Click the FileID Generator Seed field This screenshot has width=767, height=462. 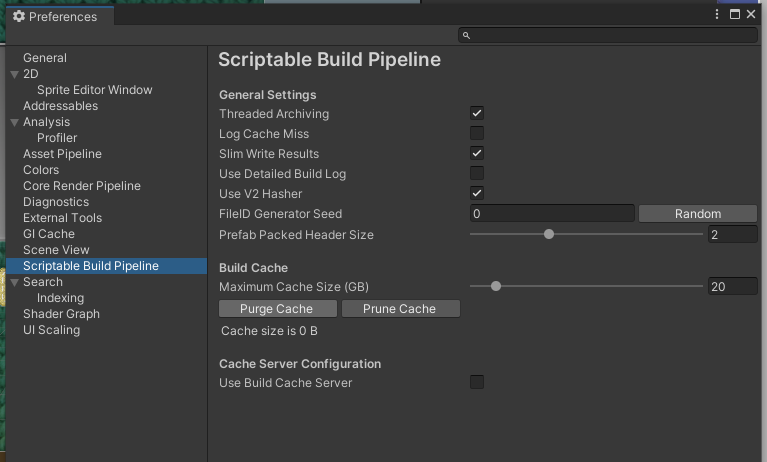click(x=552, y=214)
